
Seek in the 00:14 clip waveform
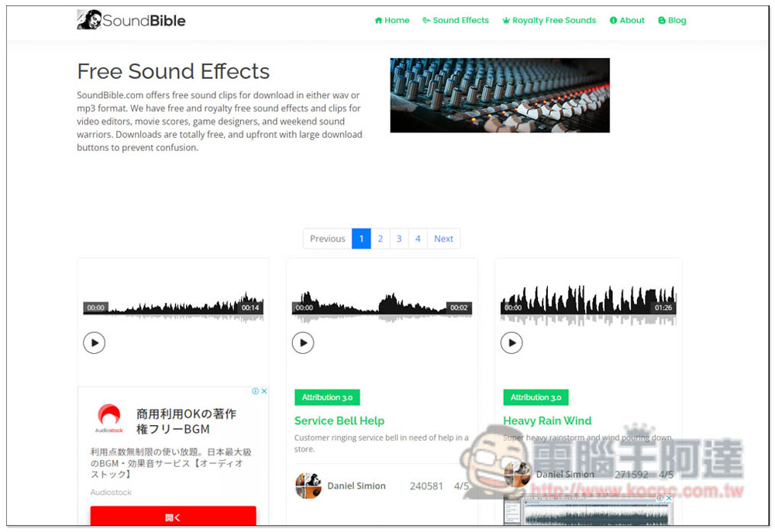(x=173, y=307)
